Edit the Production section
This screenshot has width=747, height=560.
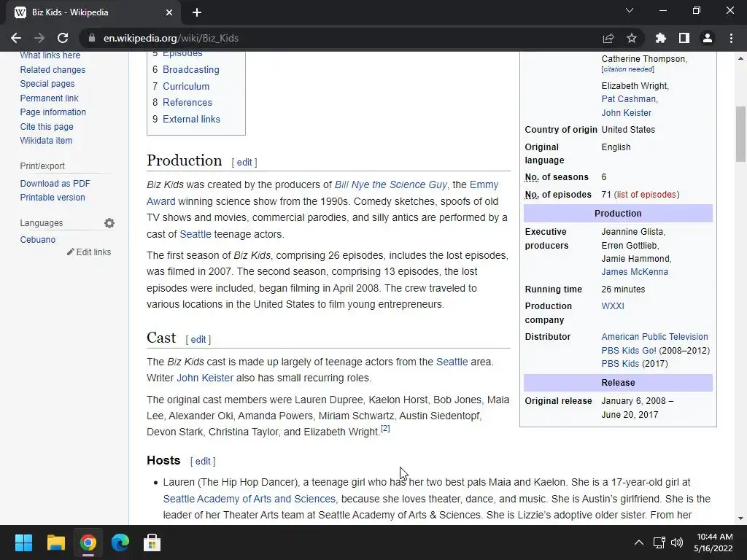click(x=244, y=163)
